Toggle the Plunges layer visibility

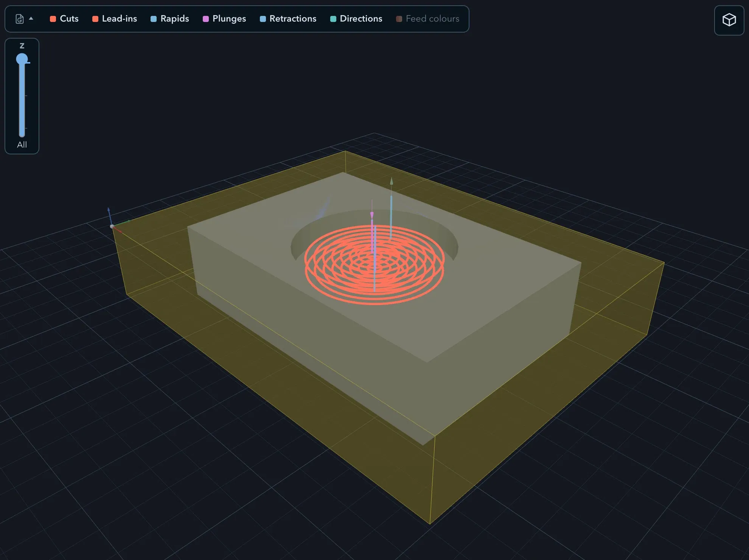point(224,19)
